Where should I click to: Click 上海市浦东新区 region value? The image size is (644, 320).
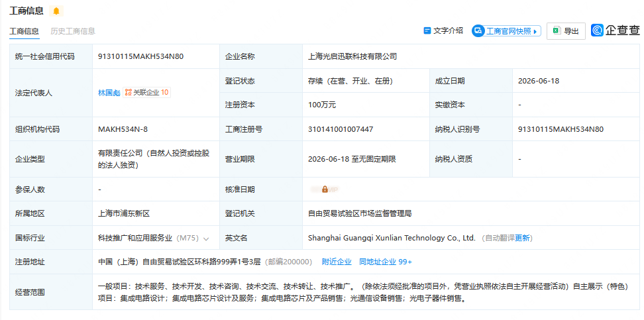(124, 213)
